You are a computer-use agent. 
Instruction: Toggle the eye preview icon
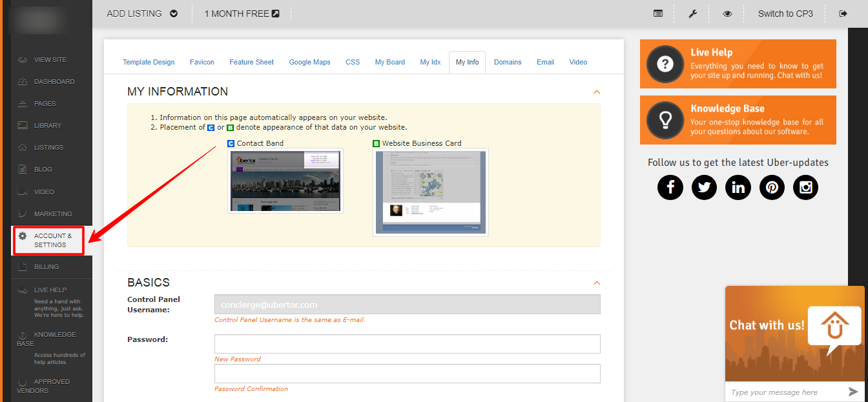(x=727, y=14)
